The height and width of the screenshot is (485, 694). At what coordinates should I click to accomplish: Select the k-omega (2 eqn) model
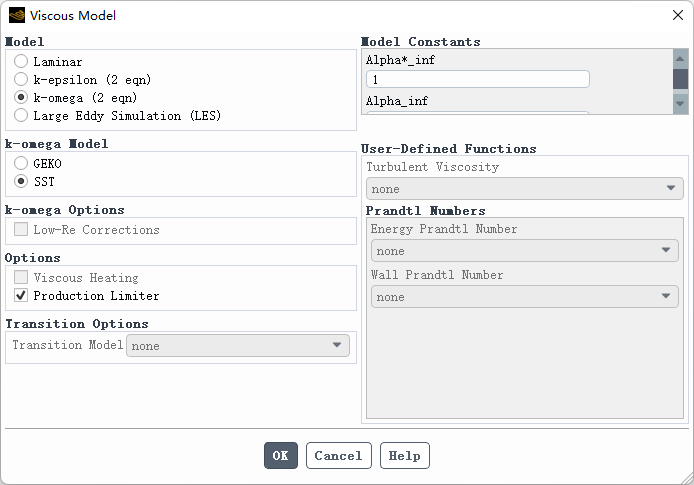pos(21,98)
